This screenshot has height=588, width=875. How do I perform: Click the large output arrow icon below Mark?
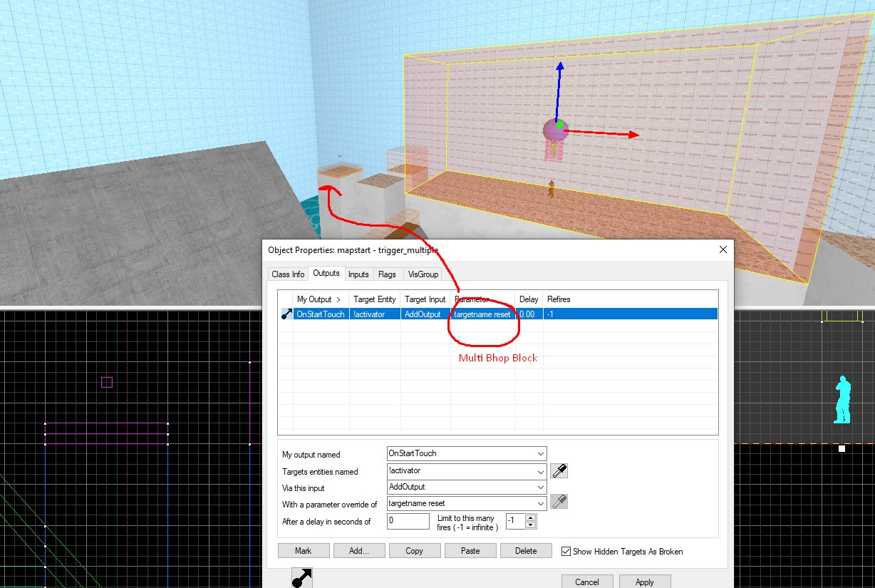302,578
